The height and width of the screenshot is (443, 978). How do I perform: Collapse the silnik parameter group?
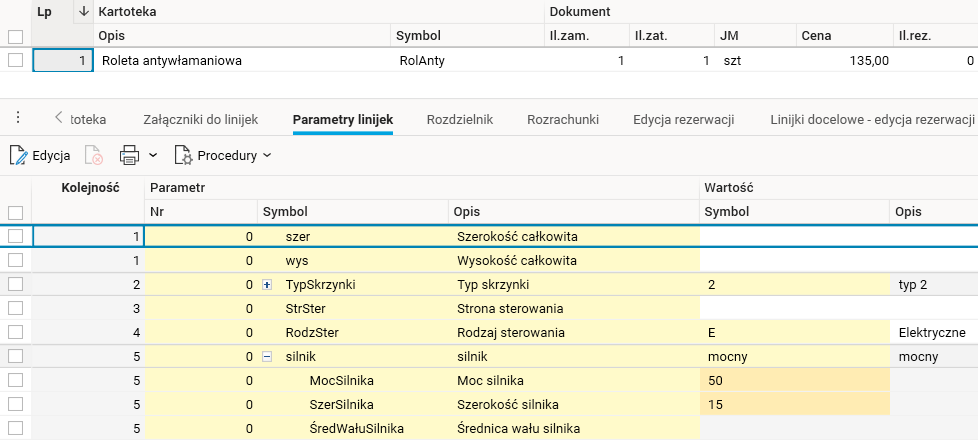[x=267, y=357]
